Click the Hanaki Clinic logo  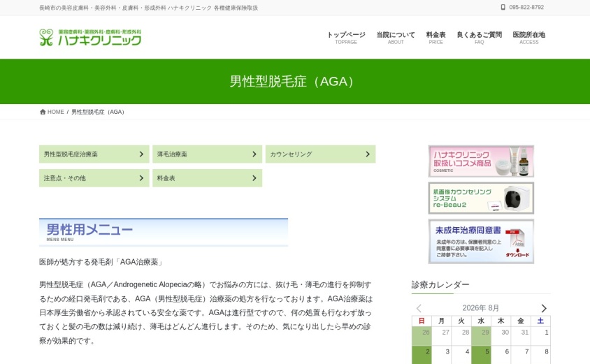coord(90,37)
